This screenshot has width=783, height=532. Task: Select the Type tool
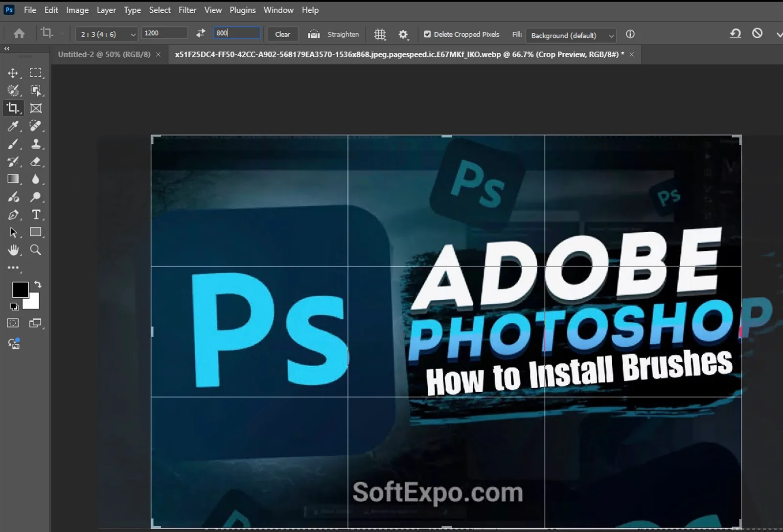pos(35,215)
